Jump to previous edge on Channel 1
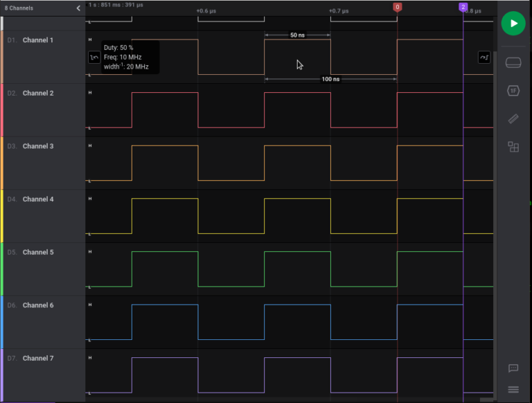This screenshot has height=403, width=532. 94,57
